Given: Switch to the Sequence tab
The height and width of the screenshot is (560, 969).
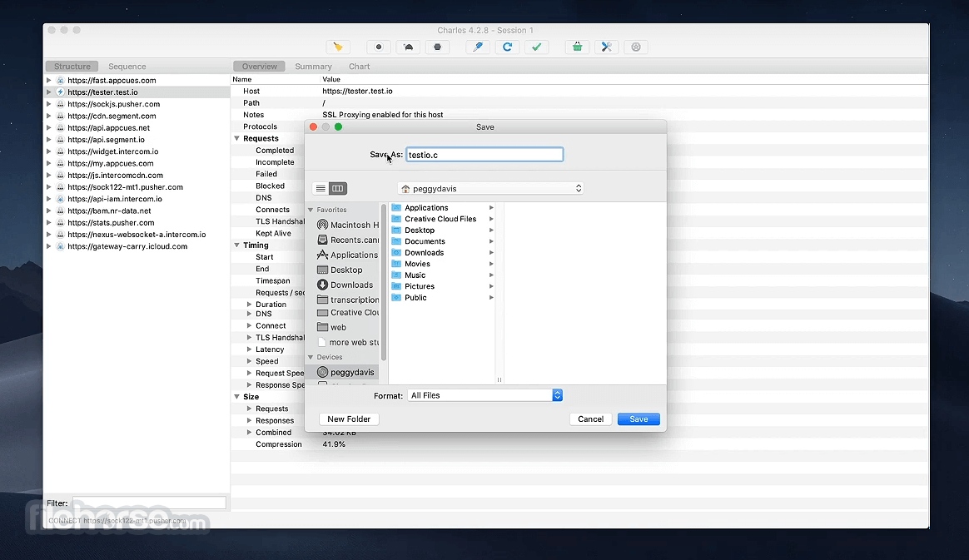Looking at the screenshot, I should [127, 66].
